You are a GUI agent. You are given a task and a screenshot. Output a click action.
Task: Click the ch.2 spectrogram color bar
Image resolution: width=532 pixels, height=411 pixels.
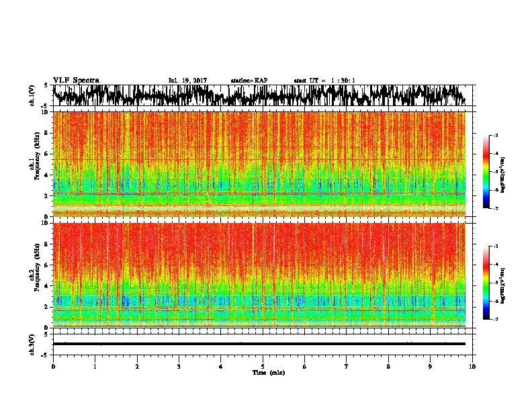(x=486, y=283)
